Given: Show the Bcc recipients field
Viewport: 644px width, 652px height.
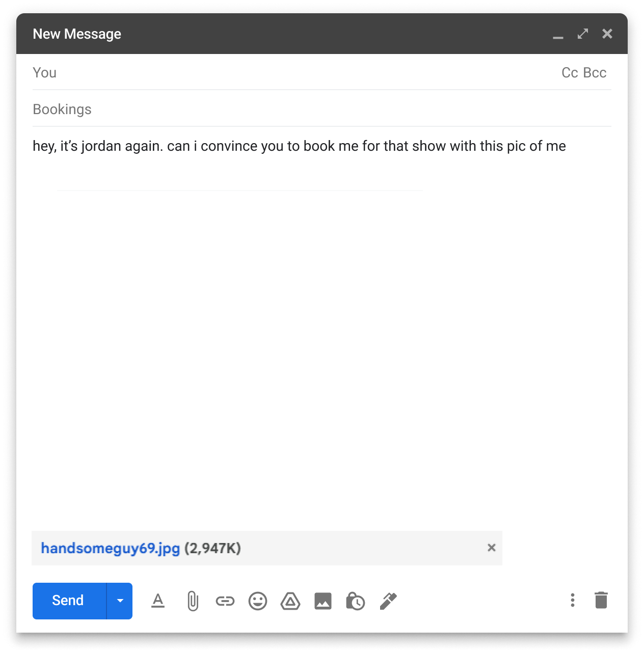Looking at the screenshot, I should (x=595, y=72).
